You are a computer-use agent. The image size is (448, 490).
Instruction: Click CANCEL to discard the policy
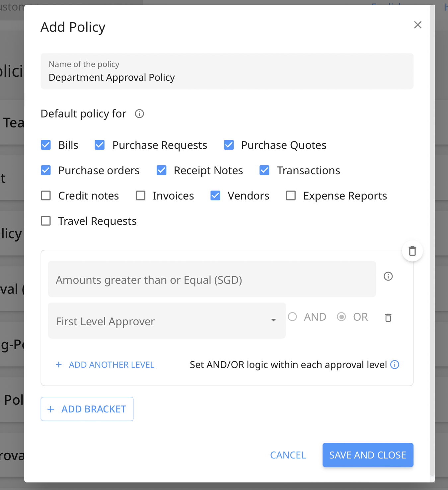coord(287,455)
